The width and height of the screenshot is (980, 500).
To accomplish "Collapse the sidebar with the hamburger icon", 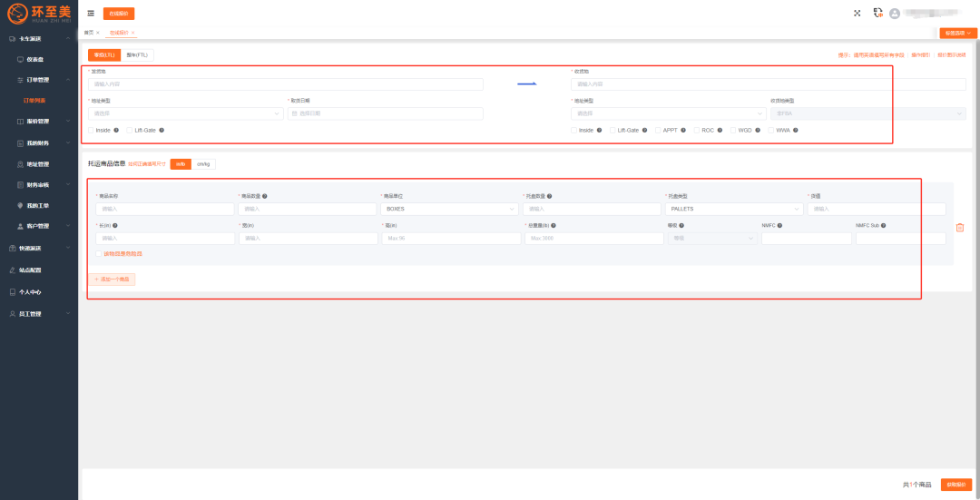I will pos(92,13).
